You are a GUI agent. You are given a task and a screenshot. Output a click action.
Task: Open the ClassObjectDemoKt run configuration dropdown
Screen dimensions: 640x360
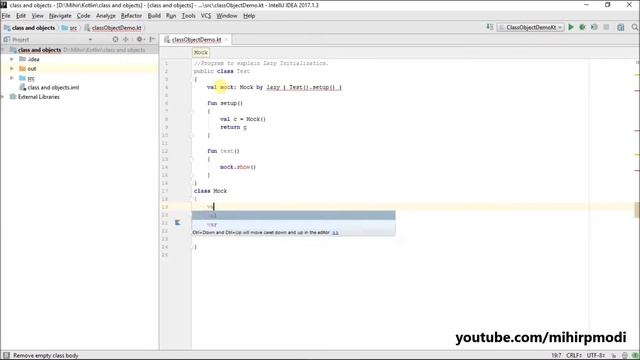coord(530,27)
